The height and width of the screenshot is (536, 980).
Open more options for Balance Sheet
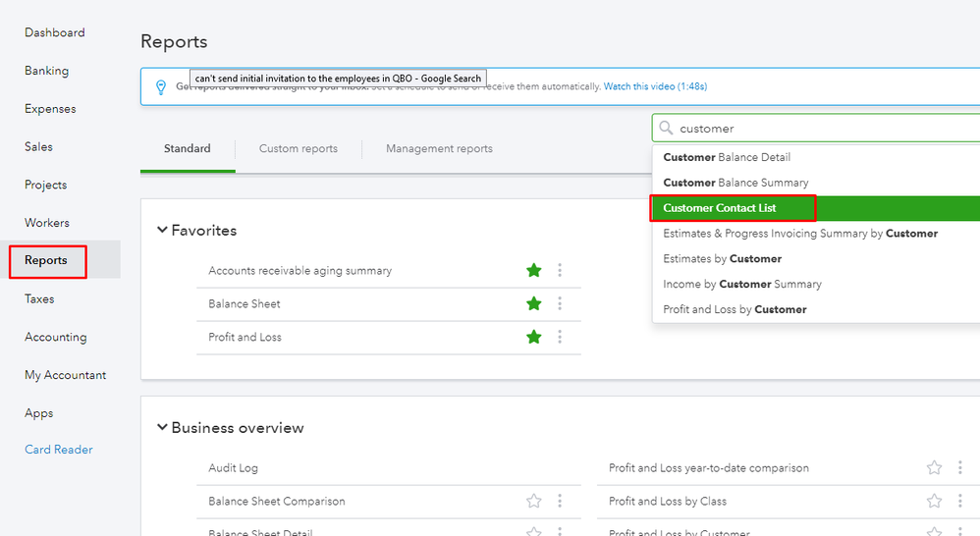(560, 304)
